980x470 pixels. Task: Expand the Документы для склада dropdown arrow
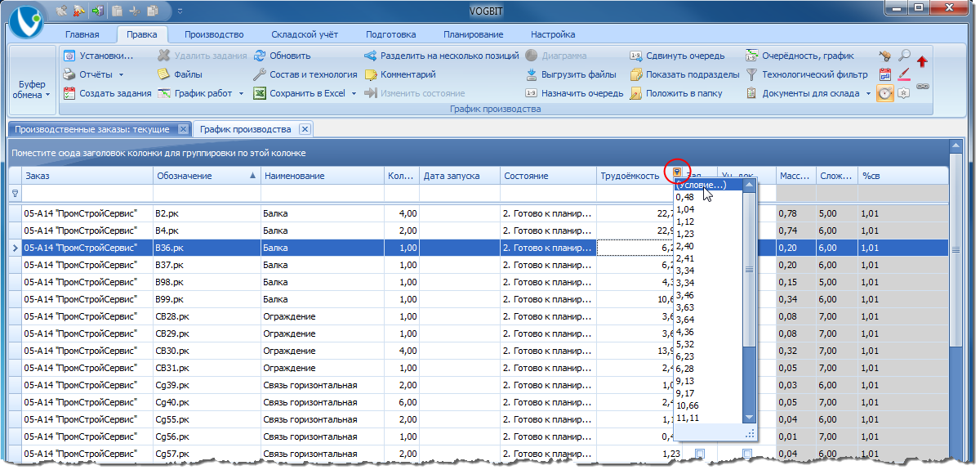point(868,94)
